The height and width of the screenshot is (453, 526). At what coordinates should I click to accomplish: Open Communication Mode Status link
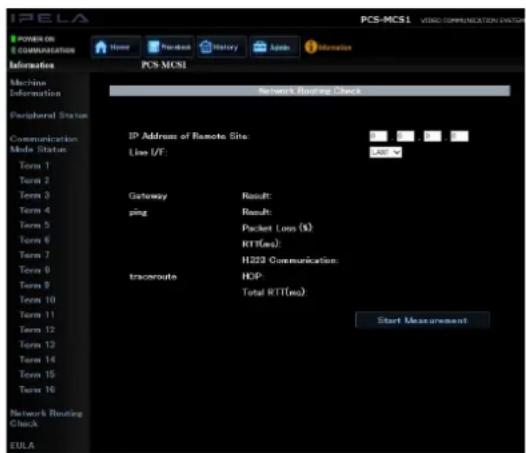[x=44, y=144]
